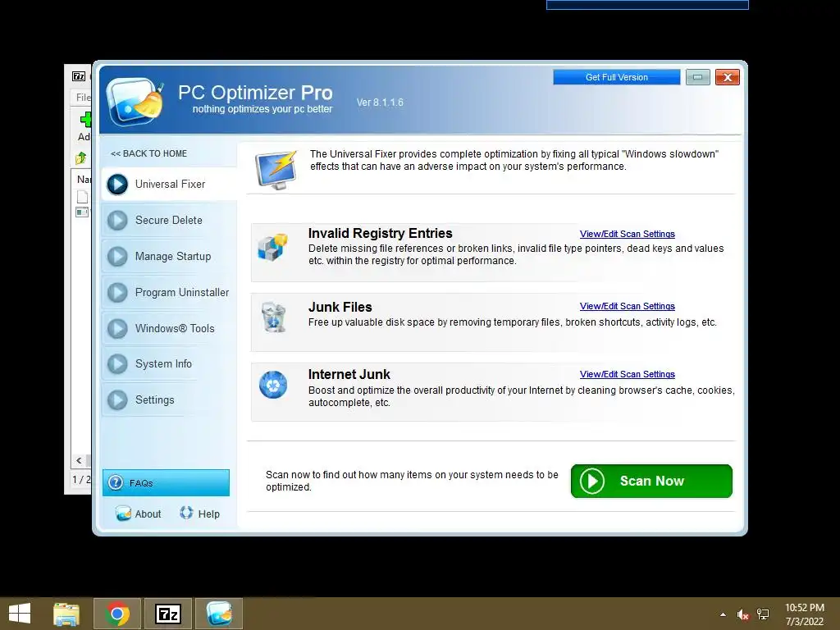
Task: Switch to Google Chrome in the taskbar
Action: pyautogui.click(x=117, y=614)
